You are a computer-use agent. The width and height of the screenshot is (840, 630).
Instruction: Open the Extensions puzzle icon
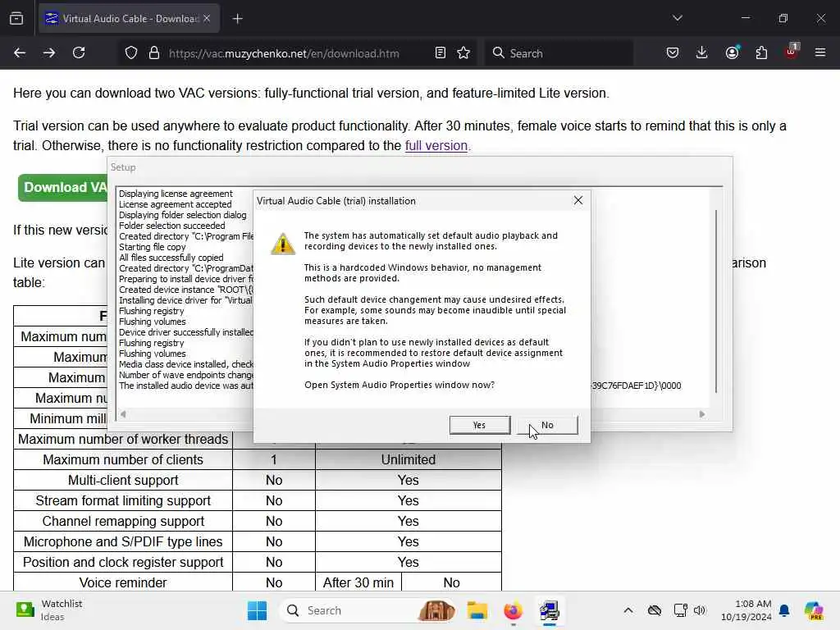pyautogui.click(x=761, y=53)
